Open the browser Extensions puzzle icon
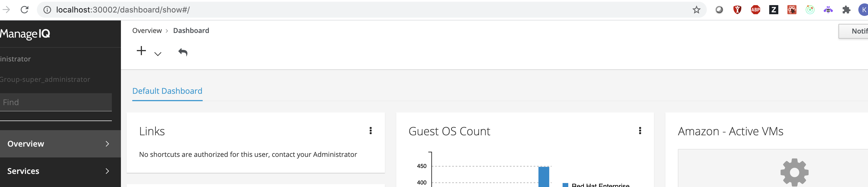This screenshot has height=187, width=868. pyautogui.click(x=846, y=10)
